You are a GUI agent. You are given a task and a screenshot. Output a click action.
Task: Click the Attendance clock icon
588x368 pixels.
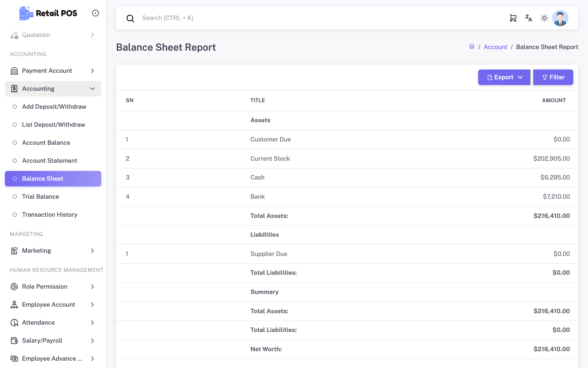tap(14, 323)
